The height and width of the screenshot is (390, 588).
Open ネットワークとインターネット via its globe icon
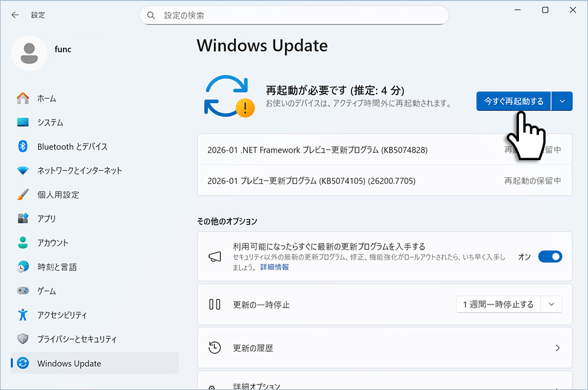point(23,170)
